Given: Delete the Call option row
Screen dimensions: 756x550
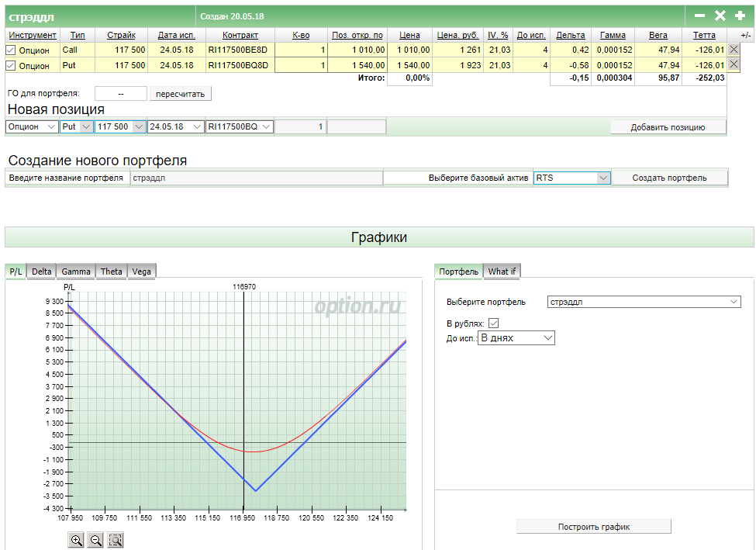Looking at the screenshot, I should [x=734, y=50].
